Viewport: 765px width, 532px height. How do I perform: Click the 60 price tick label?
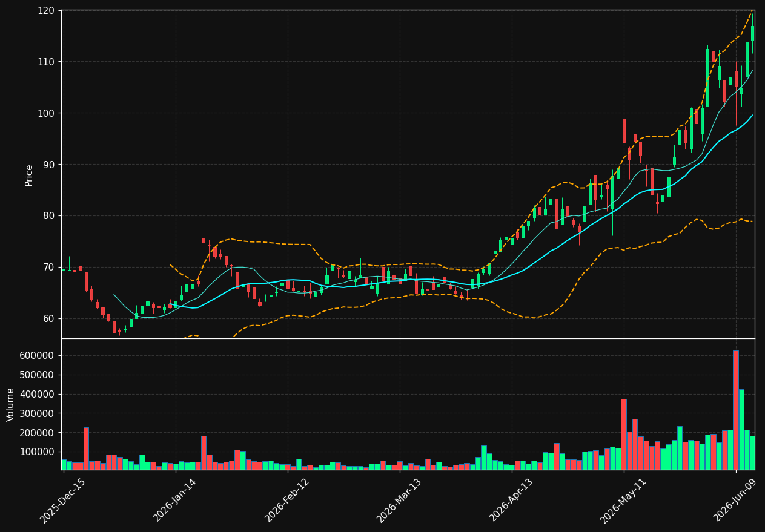point(48,319)
